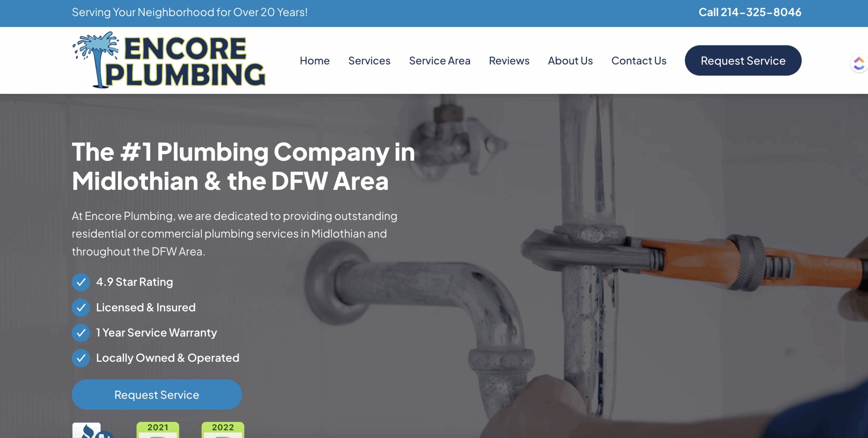Visit the Contact Us page
The image size is (868, 438).
[x=639, y=61]
